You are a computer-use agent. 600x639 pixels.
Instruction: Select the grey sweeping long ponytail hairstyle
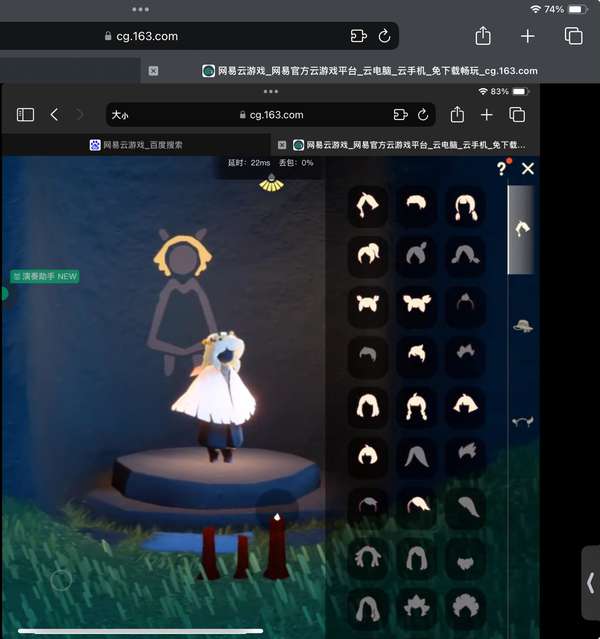tap(465, 506)
